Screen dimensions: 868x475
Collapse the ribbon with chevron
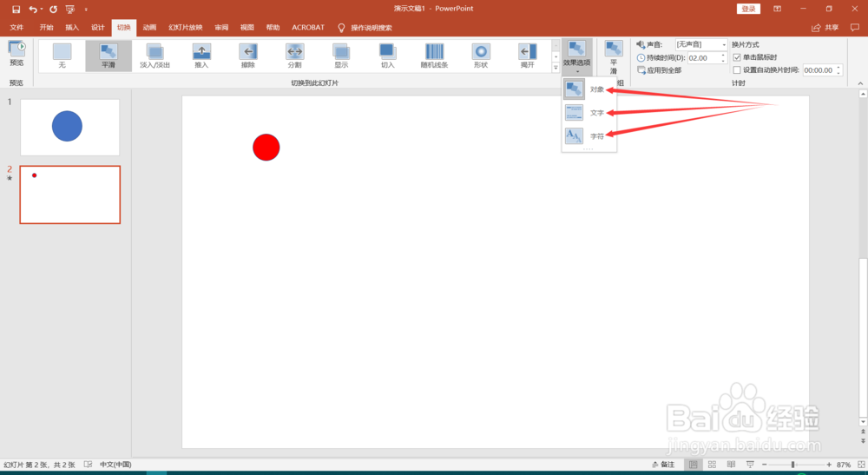[x=860, y=83]
